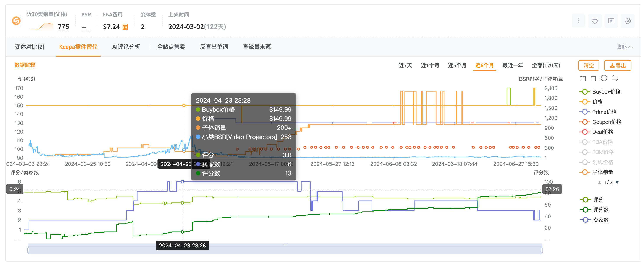644x264 pixels.
Task: Click the 5.24 left axis marker
Action: point(15,189)
